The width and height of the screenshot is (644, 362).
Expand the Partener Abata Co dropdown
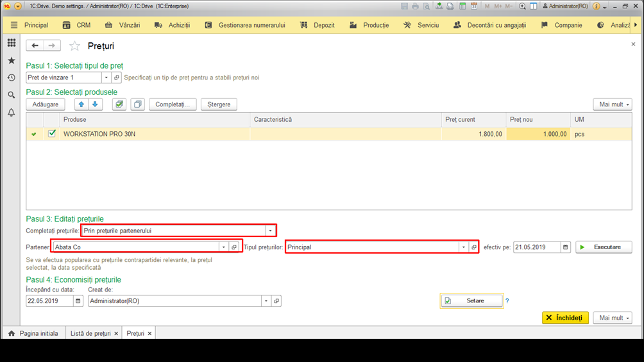pyautogui.click(x=223, y=247)
